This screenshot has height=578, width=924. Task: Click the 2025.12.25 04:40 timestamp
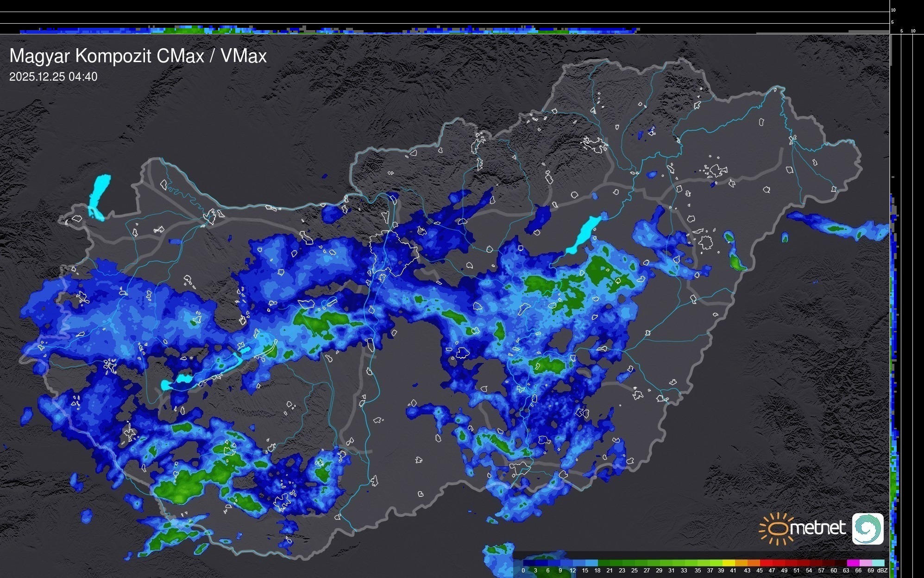pos(53,77)
